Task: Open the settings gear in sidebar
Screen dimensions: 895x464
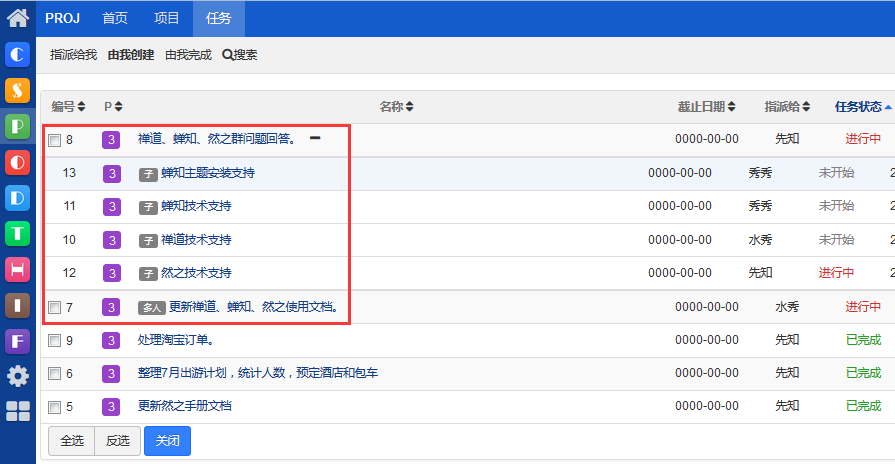Action: pyautogui.click(x=18, y=376)
